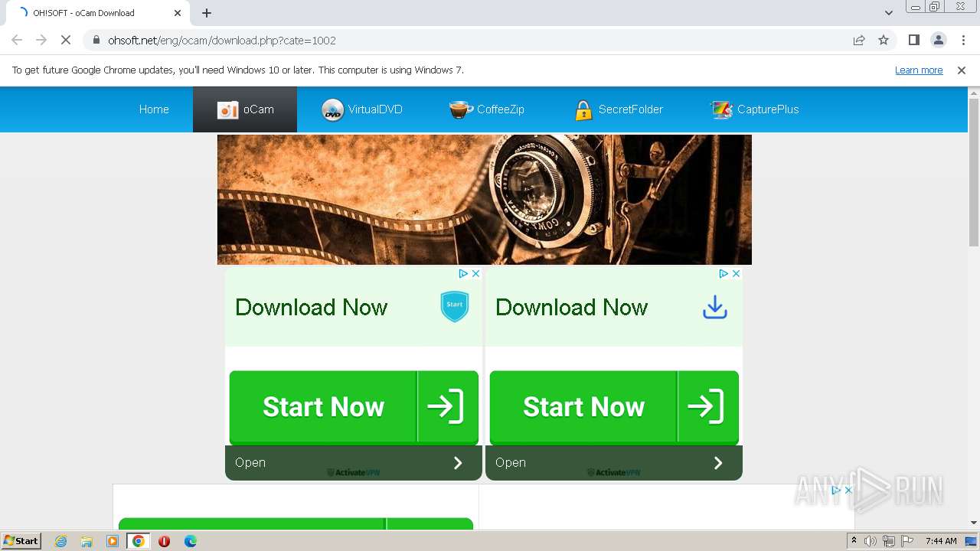The height and width of the screenshot is (551, 980).
Task: Open Microsoft Edge from the taskbar
Action: tap(190, 541)
